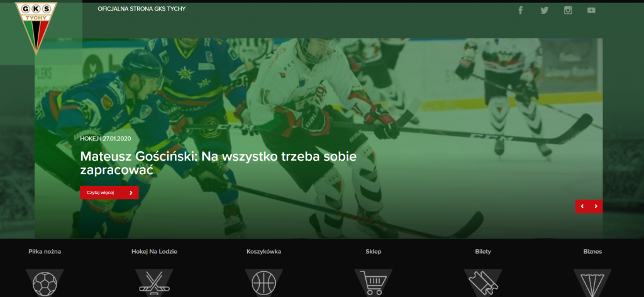The width and height of the screenshot is (644, 297).
Task: Open the Sklep section label
Action: (x=374, y=251)
